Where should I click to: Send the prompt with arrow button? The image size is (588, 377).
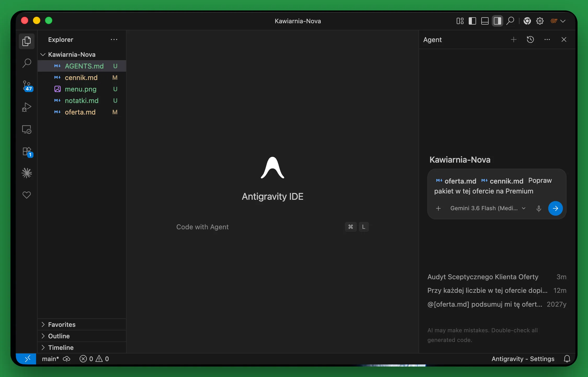pyautogui.click(x=555, y=208)
